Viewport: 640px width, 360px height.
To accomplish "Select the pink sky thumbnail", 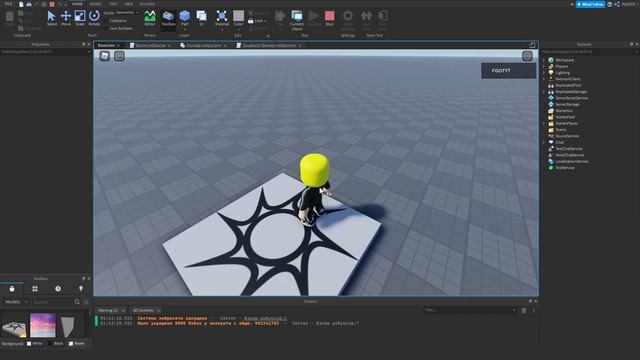I will click(43, 325).
